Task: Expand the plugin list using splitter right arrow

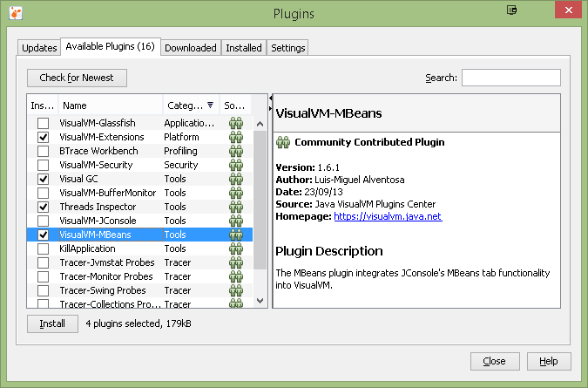Action: (270, 108)
